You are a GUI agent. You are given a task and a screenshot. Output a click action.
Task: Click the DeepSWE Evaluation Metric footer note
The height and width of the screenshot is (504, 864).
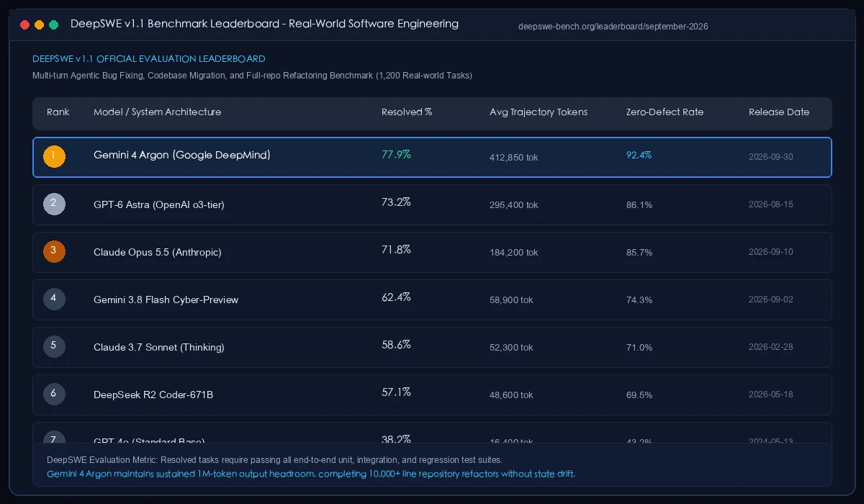tap(274, 459)
